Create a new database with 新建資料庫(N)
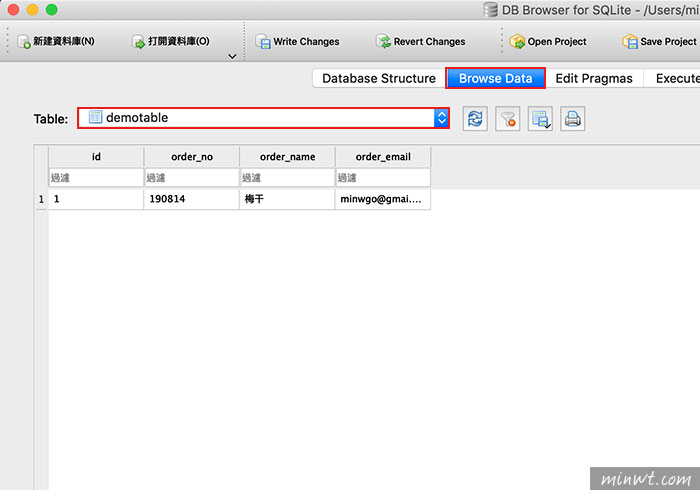The height and width of the screenshot is (490, 700). click(x=56, y=42)
